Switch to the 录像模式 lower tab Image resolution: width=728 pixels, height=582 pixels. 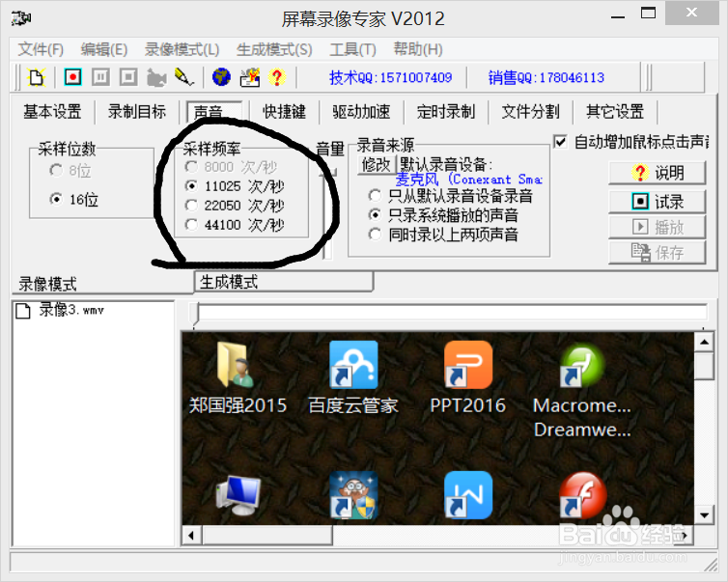(102, 284)
